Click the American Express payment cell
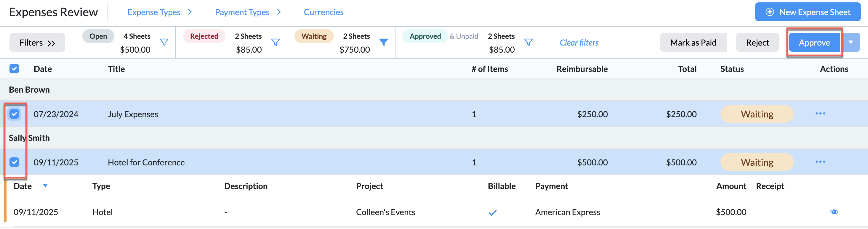 (x=567, y=212)
